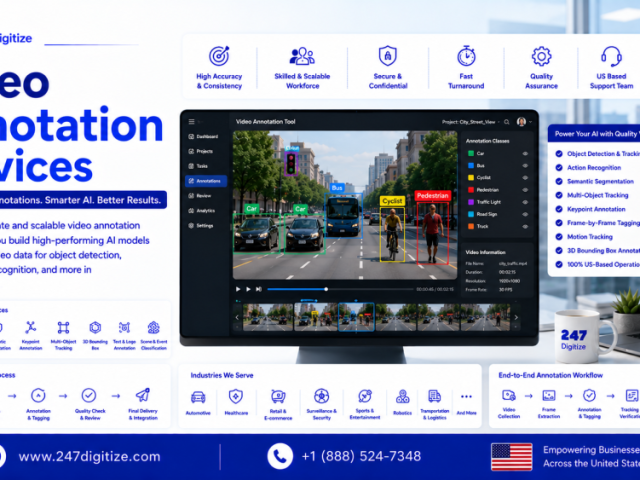Click the Secure & Confidential shield icon
Image resolution: width=640 pixels, height=480 pixels.
[x=388, y=56]
